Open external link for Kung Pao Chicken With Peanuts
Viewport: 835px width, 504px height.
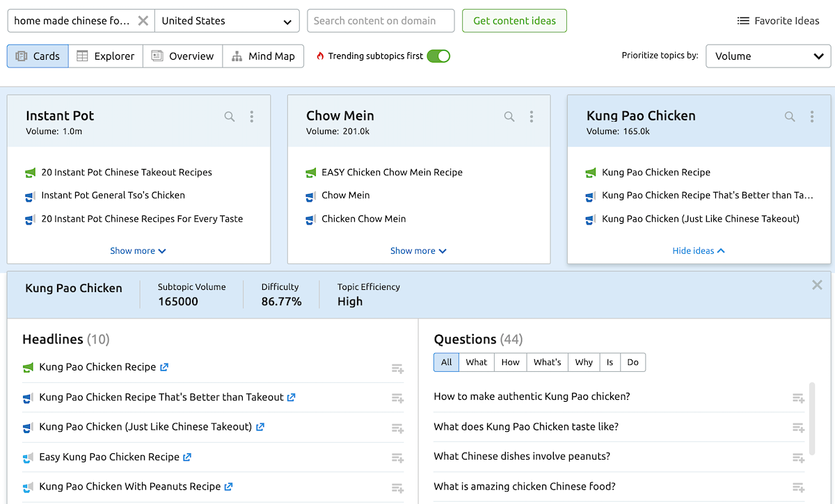pyautogui.click(x=228, y=487)
